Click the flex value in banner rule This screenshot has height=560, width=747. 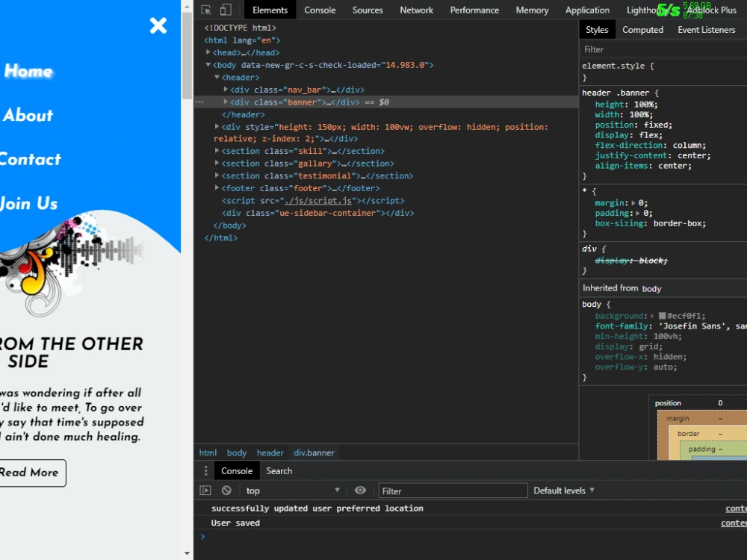tap(651, 134)
